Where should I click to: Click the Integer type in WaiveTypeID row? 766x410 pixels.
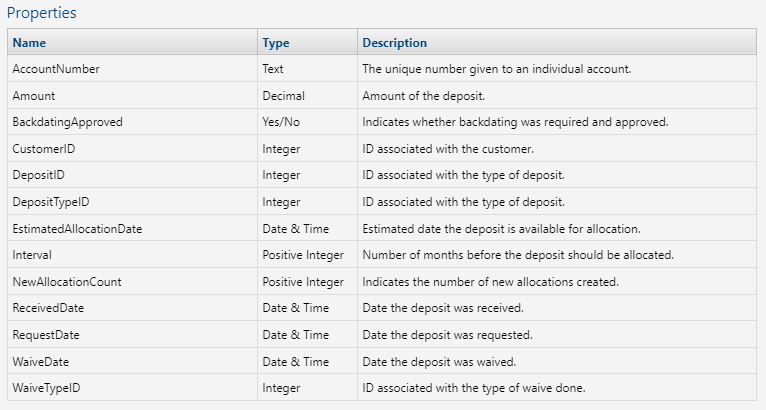coord(281,388)
